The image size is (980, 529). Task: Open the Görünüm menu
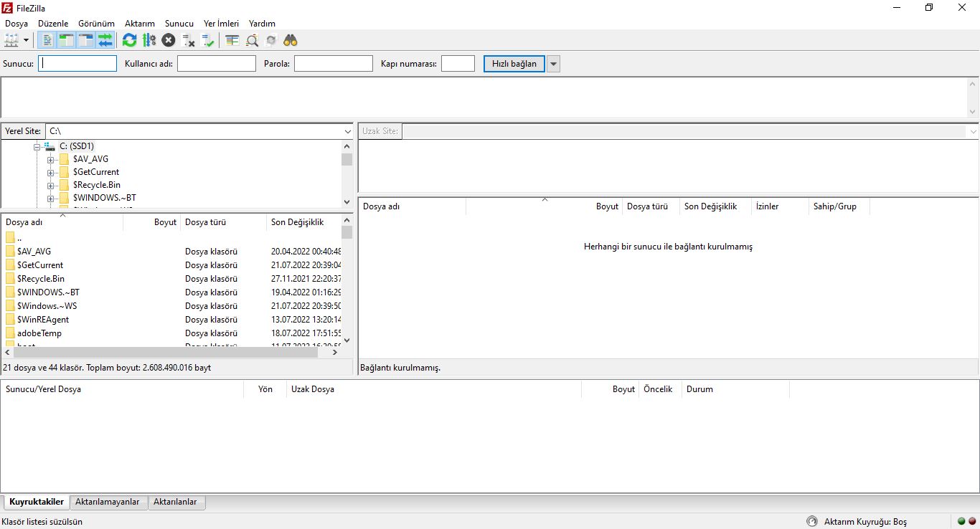point(95,24)
